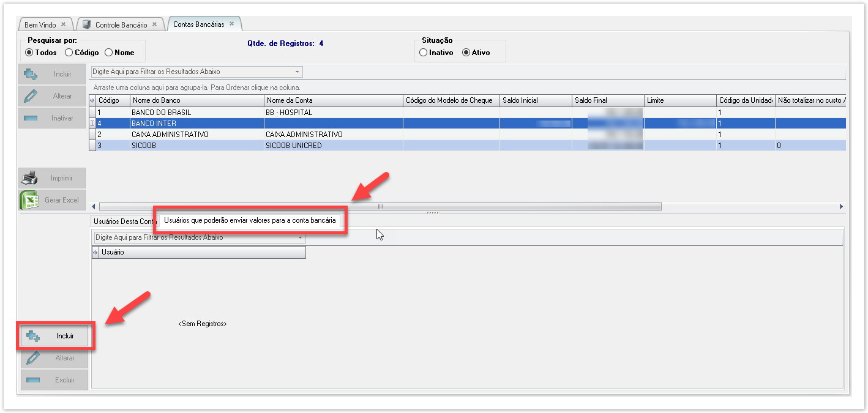Click the pencil icon on upper Alterar

click(30, 96)
